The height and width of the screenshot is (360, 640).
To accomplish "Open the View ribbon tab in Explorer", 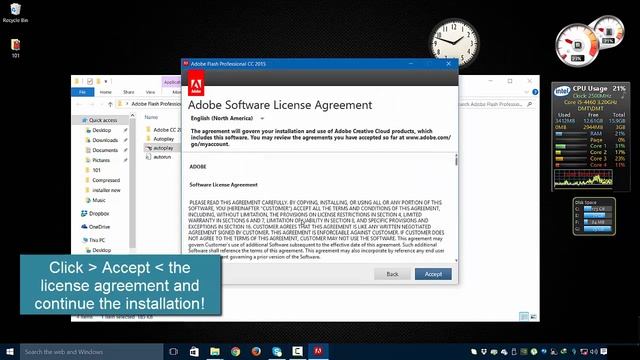I will tap(150, 92).
